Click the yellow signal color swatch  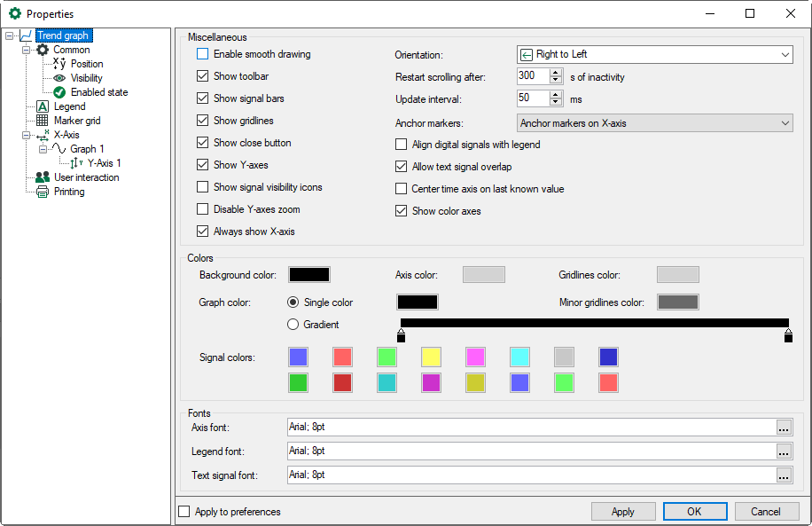(432, 357)
